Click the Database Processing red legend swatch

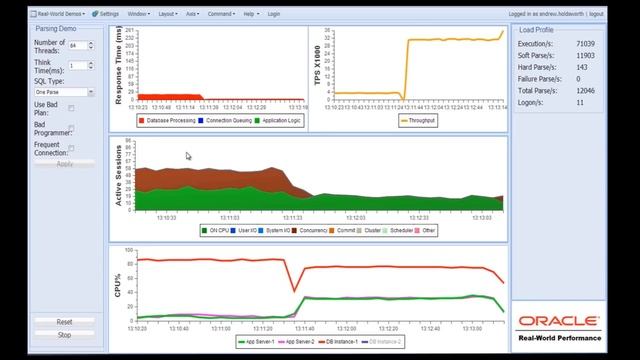coord(142,120)
